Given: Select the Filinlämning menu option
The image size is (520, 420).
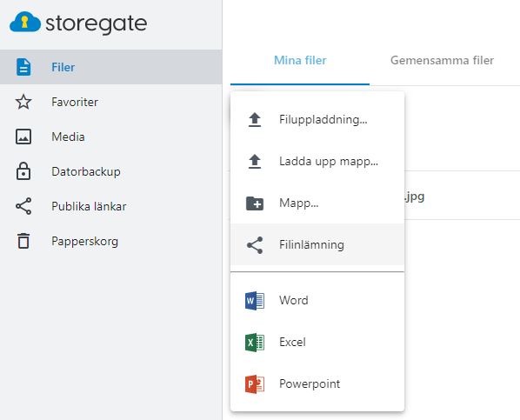Looking at the screenshot, I should [317, 245].
